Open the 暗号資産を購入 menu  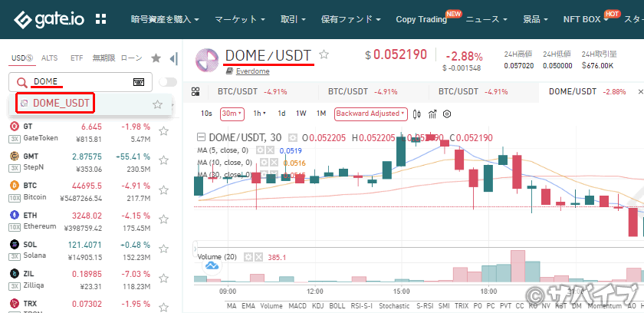pyautogui.click(x=165, y=19)
